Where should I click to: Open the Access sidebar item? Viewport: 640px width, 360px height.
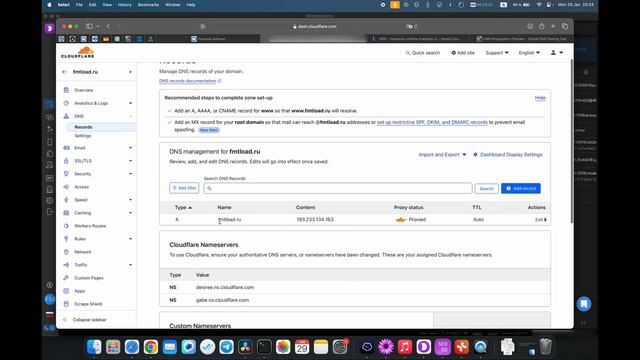[x=81, y=187]
